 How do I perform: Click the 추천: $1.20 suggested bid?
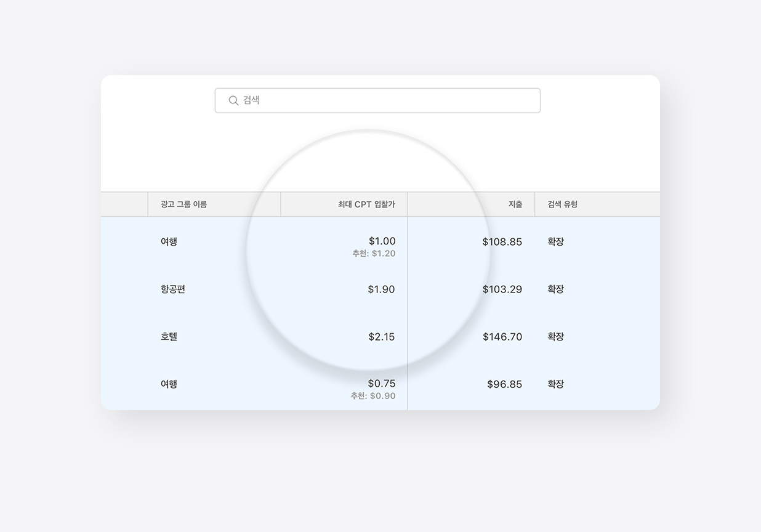[x=373, y=254]
